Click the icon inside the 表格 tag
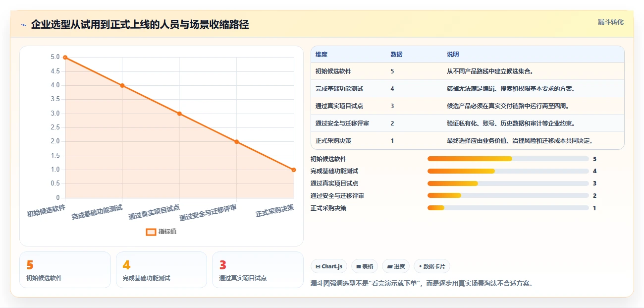 pos(359,267)
